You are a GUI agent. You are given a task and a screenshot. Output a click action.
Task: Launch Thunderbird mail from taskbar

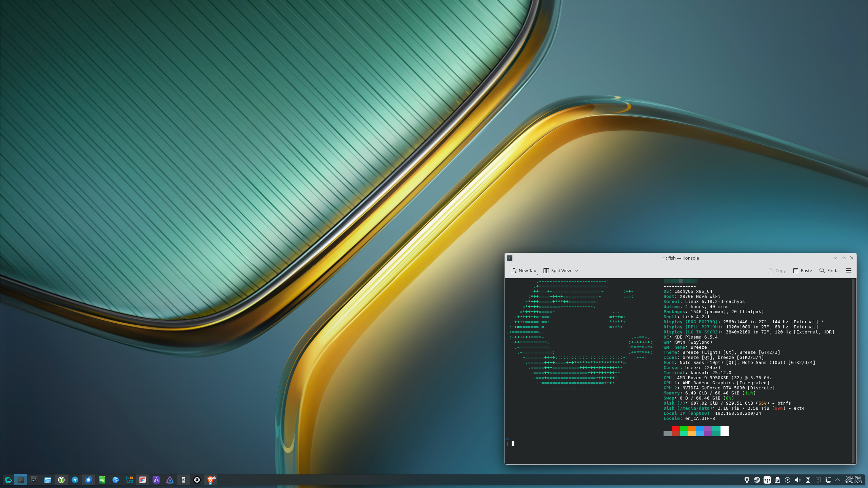(88, 480)
